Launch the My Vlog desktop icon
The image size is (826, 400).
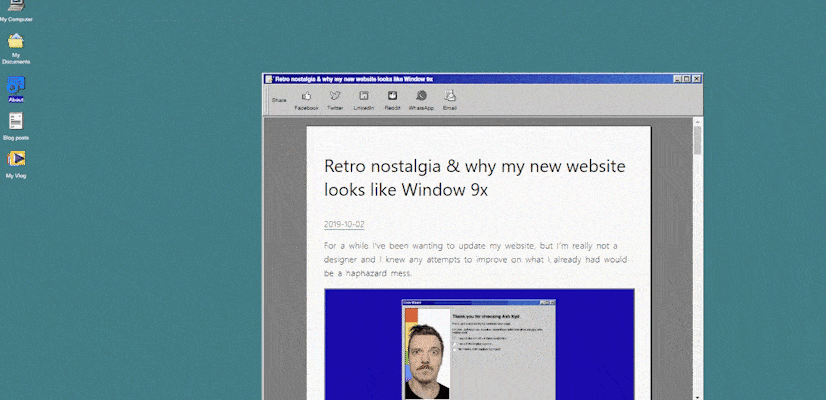16,164
